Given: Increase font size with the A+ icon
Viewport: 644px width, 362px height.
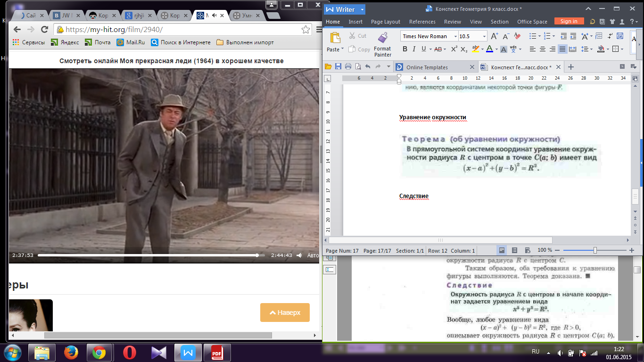Looking at the screenshot, I should pos(495,36).
